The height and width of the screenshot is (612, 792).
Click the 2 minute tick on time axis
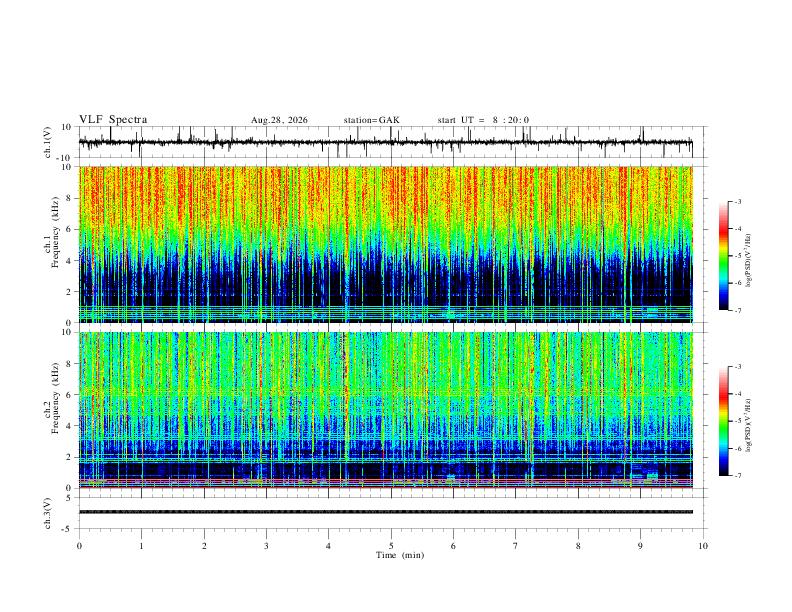204,546
